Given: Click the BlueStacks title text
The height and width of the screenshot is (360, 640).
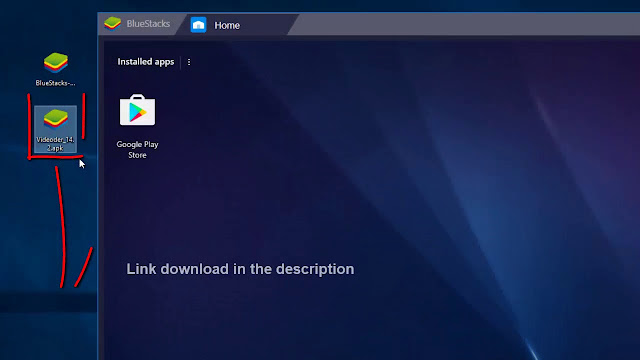Looking at the screenshot, I should point(148,24).
